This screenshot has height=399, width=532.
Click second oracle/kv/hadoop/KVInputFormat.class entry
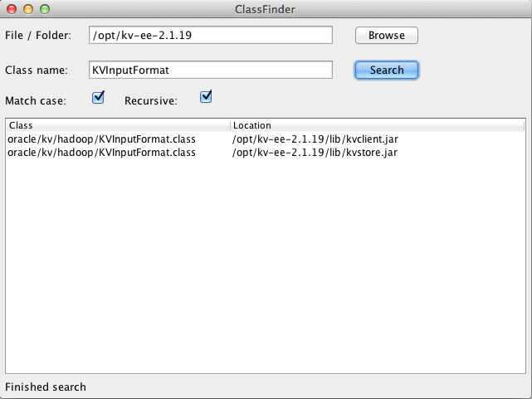(x=101, y=153)
